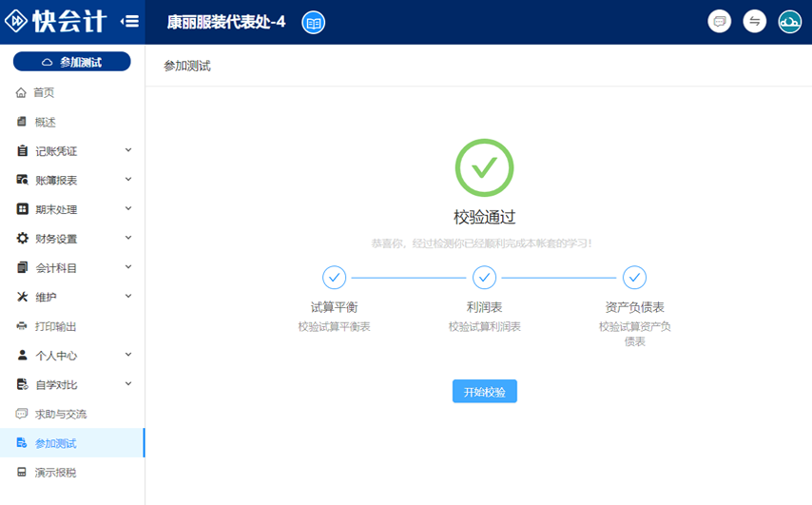Click the switch arrows icon in the top bar

pos(755,21)
